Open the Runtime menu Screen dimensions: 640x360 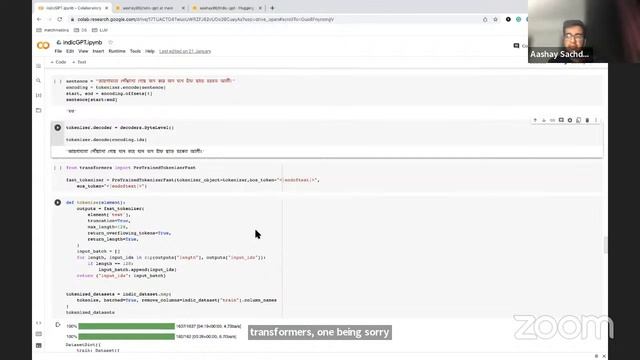tap(117, 51)
